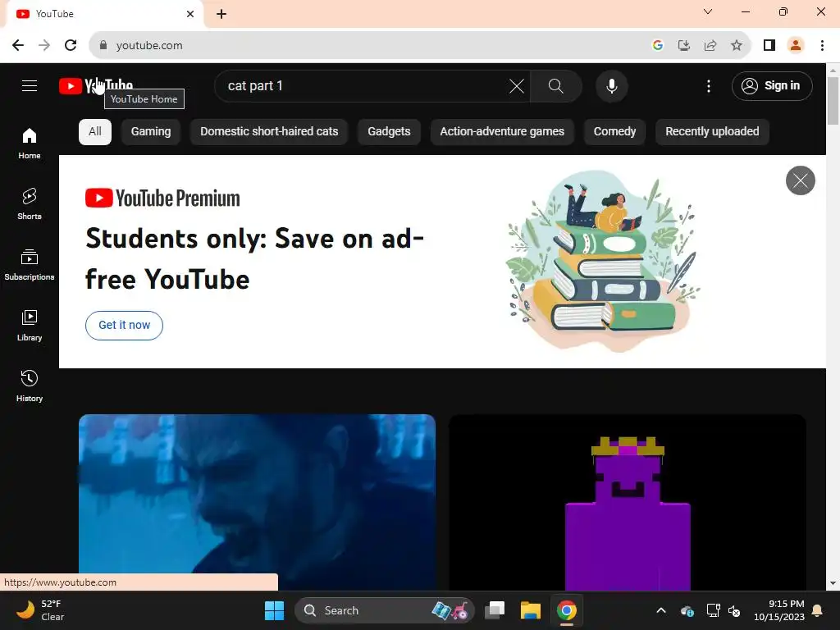This screenshot has height=630, width=840.
Task: Show hidden system tray icons
Action: pos(662,610)
